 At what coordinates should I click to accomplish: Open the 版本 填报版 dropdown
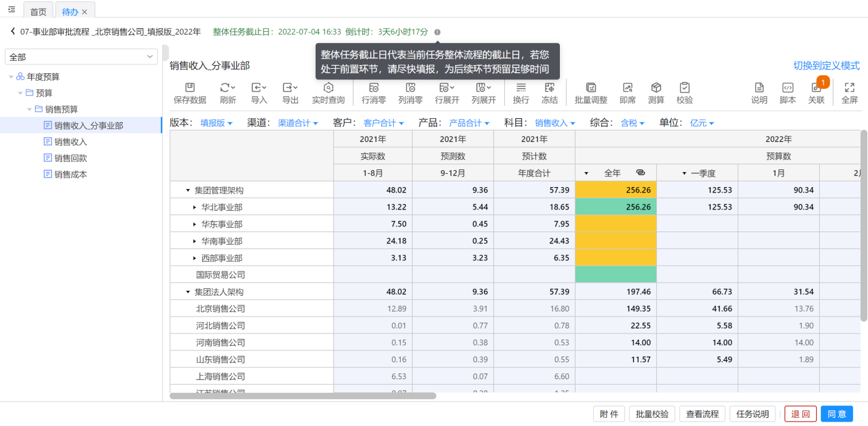216,123
